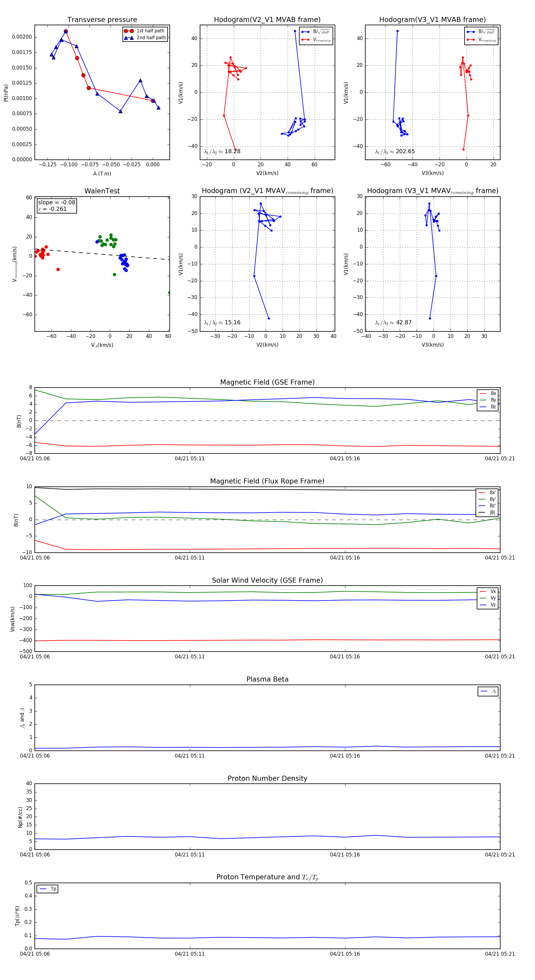Select the '1st half path' legend entry

(x=145, y=31)
